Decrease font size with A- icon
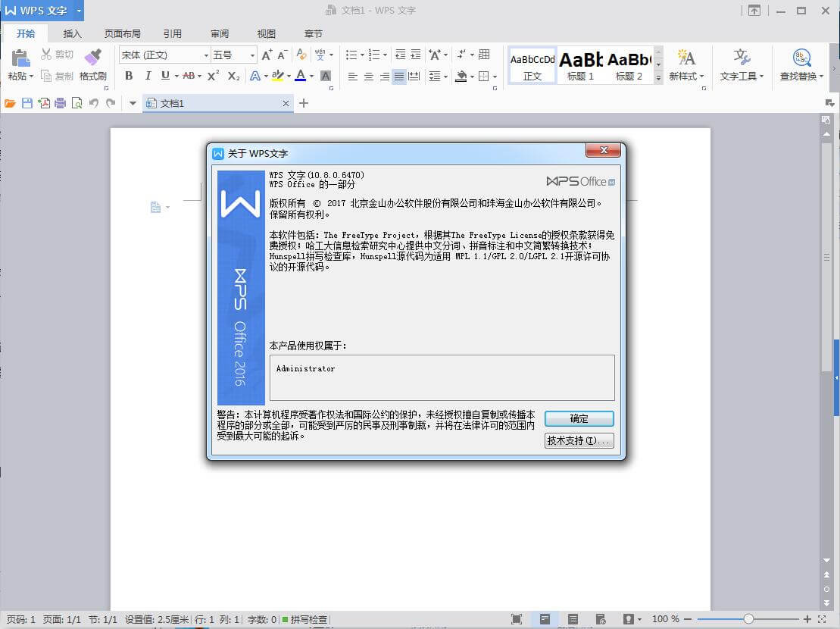The height and width of the screenshot is (629, 840). pos(283,55)
